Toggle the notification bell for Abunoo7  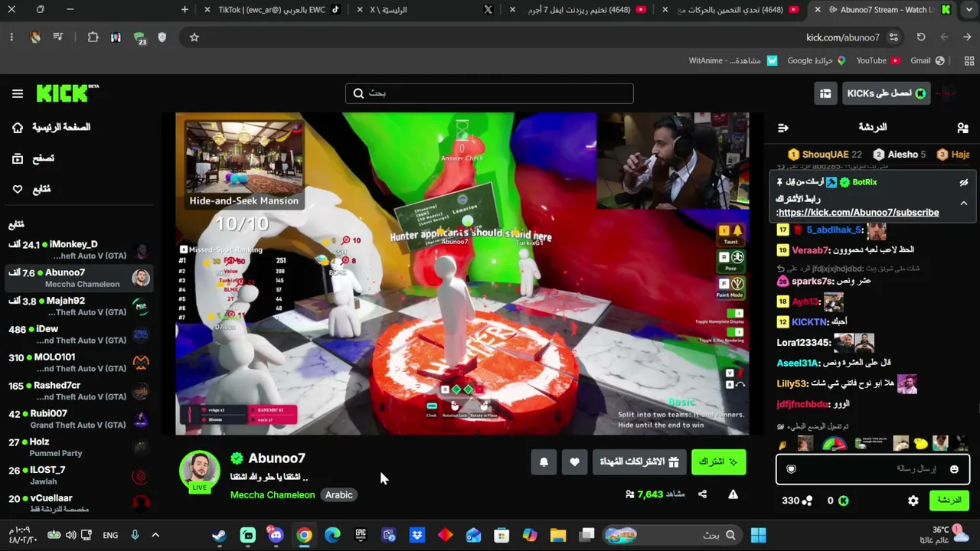coord(544,461)
